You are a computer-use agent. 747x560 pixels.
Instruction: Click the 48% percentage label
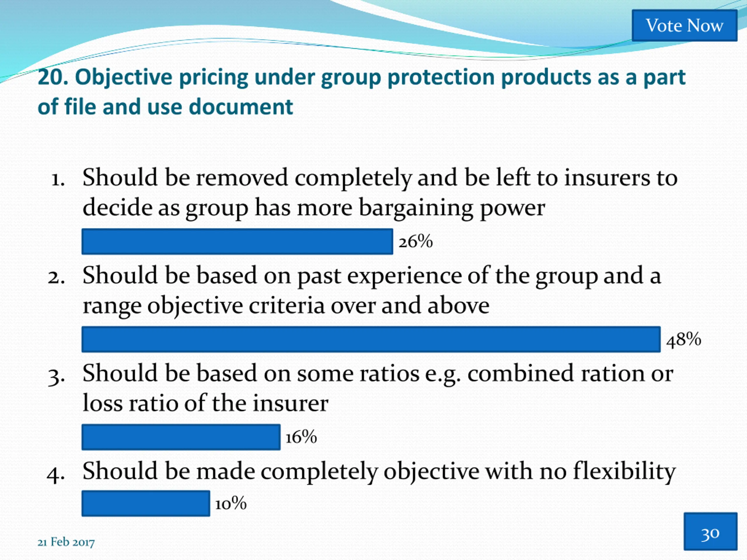[x=684, y=339]
